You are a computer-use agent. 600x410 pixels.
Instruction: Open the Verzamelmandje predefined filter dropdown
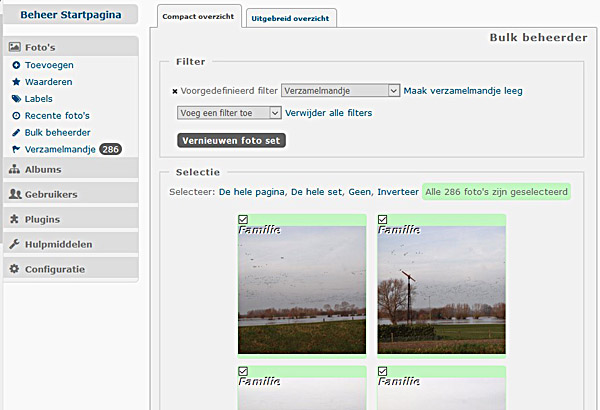coord(341,91)
